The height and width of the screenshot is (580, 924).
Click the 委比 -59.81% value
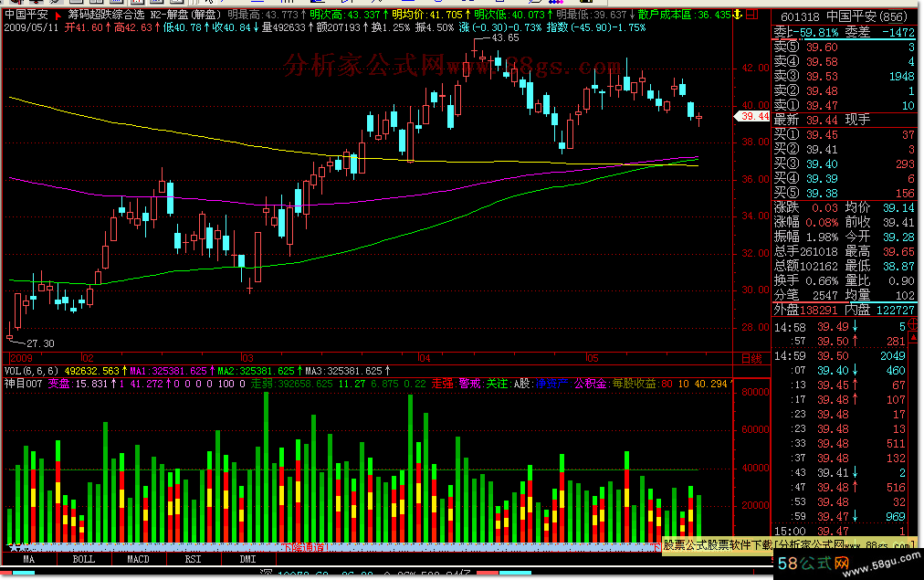(x=805, y=32)
